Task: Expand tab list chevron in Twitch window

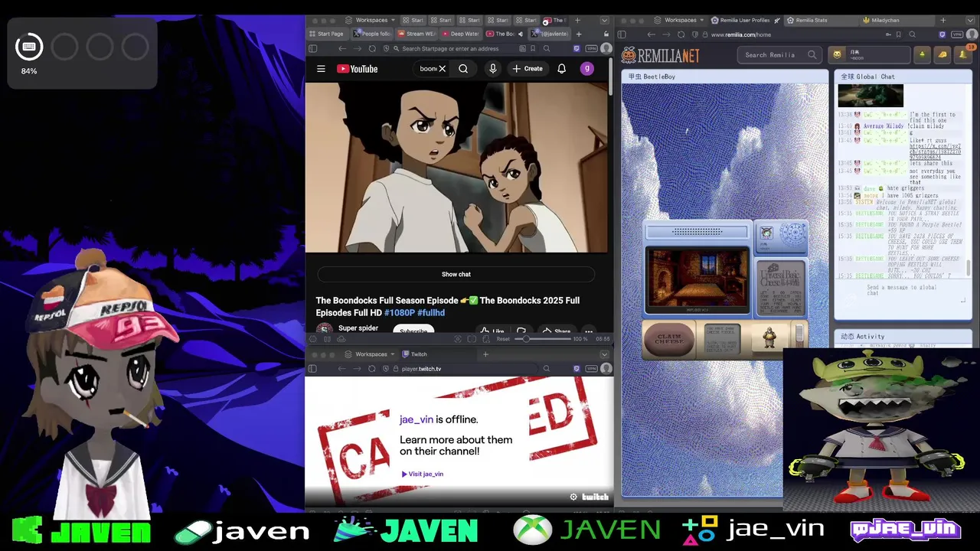Action: point(604,354)
